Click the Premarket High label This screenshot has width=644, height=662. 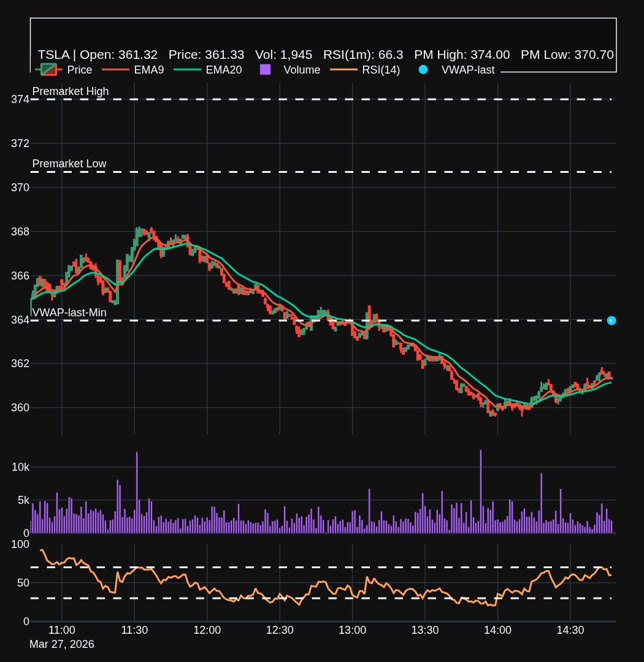point(70,91)
